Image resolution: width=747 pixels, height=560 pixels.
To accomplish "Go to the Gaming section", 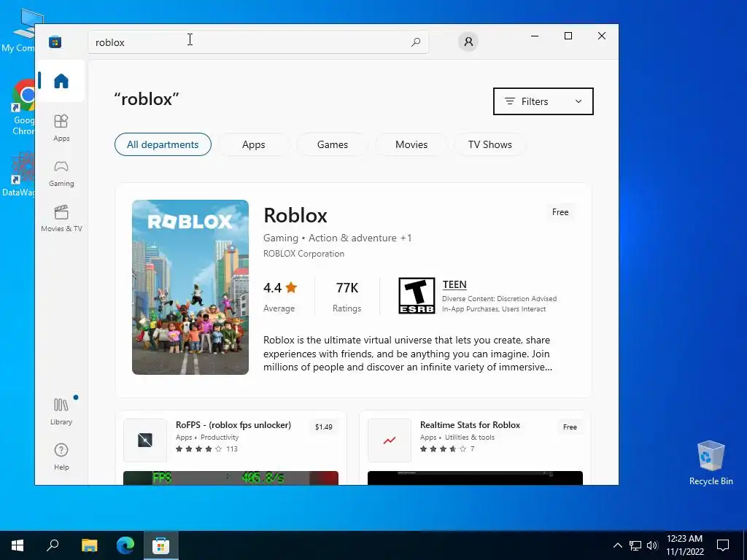I will click(61, 174).
